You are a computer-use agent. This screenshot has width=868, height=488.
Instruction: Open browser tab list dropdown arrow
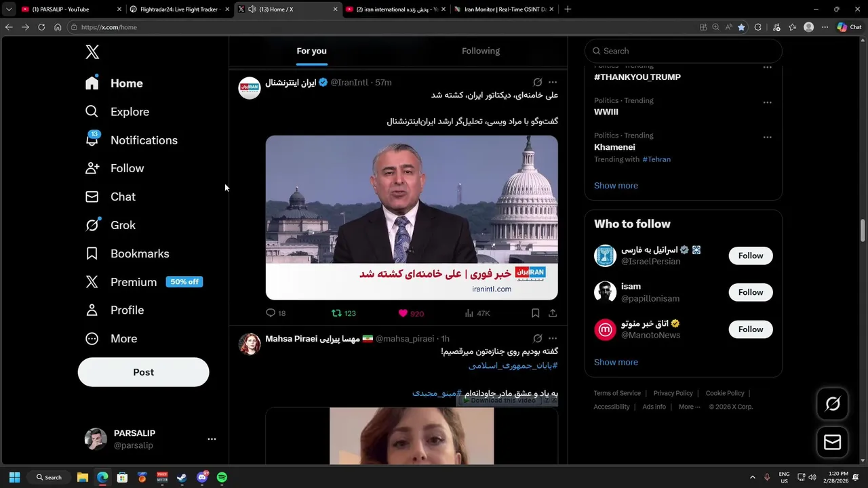[9, 9]
